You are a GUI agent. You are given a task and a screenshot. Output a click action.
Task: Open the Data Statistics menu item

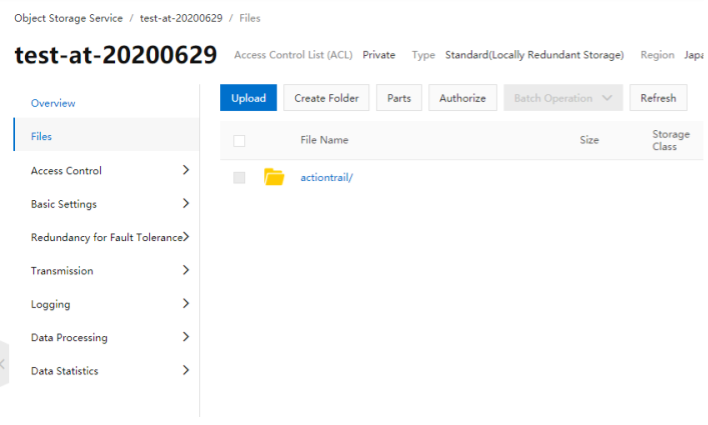coord(65,371)
